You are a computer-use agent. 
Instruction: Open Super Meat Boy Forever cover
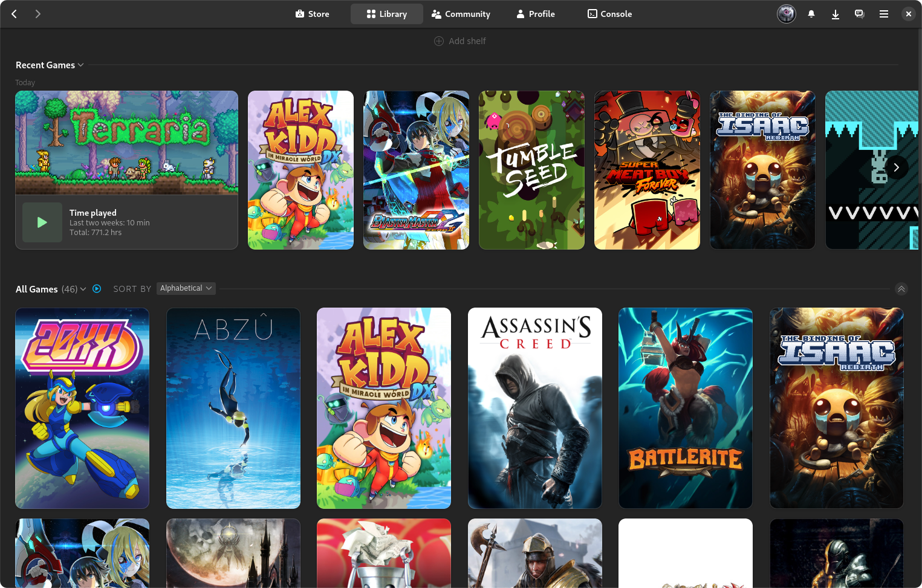click(x=647, y=170)
